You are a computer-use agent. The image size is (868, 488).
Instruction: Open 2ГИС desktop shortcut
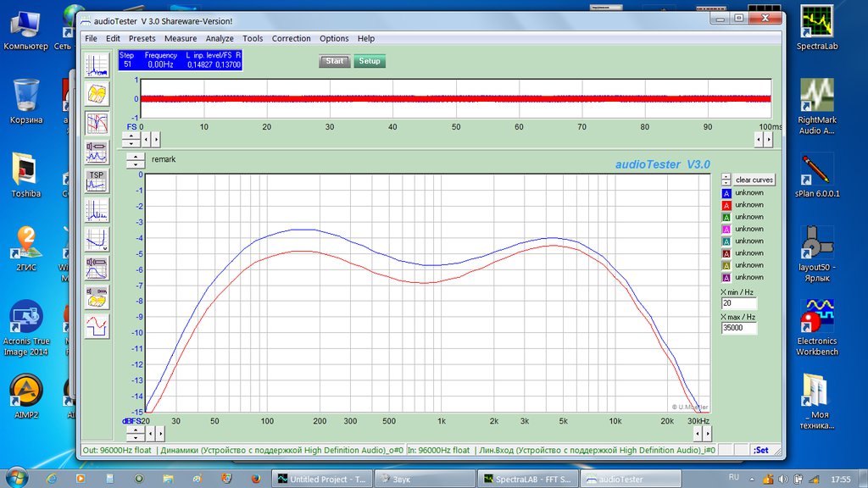click(25, 249)
